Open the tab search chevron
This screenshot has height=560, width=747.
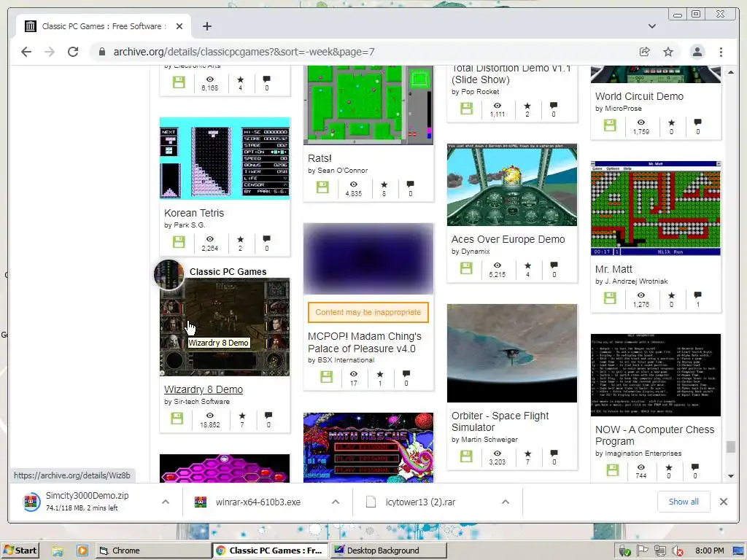click(651, 26)
